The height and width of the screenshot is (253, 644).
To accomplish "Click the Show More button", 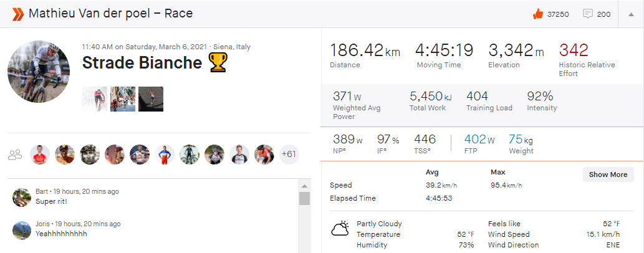I will coord(608,174).
